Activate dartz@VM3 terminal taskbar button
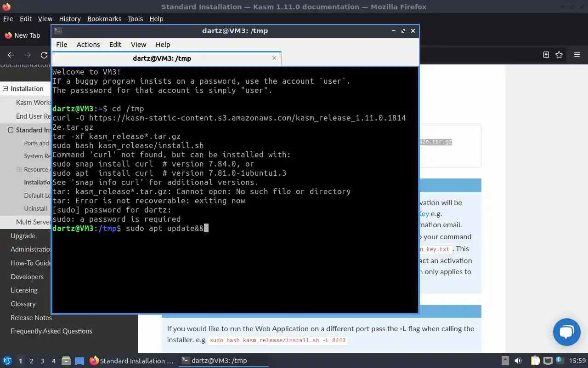Image resolution: width=588 pixels, height=368 pixels. tap(224, 361)
